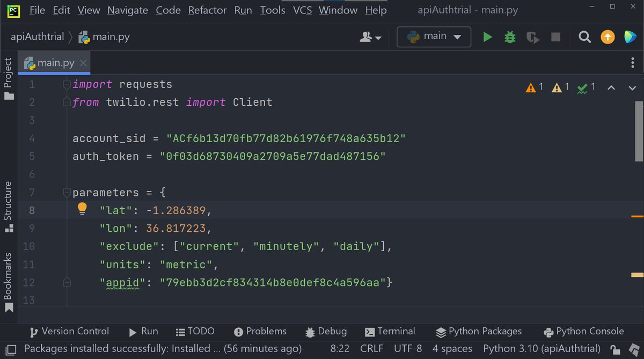Open the Python Packages tool window
Image resolution: width=644 pixels, height=359 pixels.
479,332
